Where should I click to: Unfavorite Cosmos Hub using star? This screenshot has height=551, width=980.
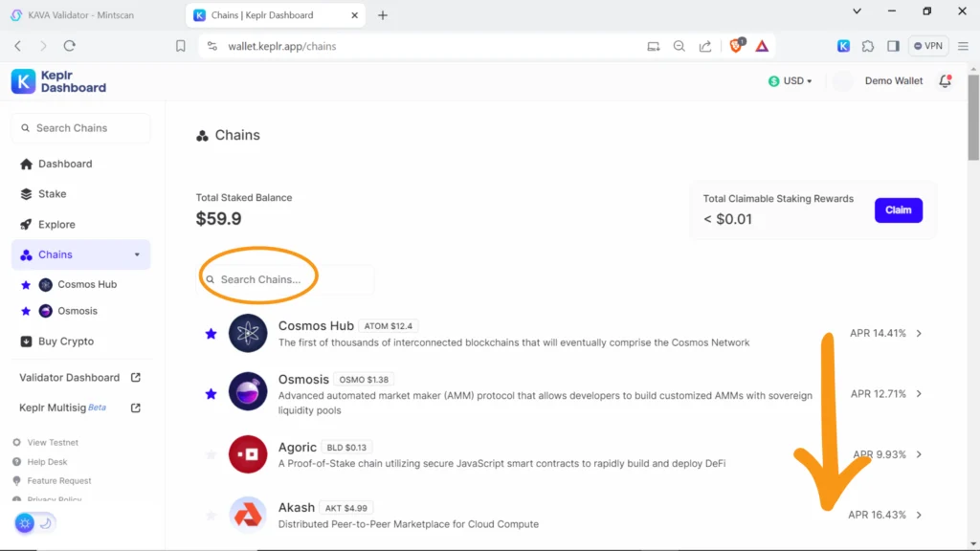point(211,334)
